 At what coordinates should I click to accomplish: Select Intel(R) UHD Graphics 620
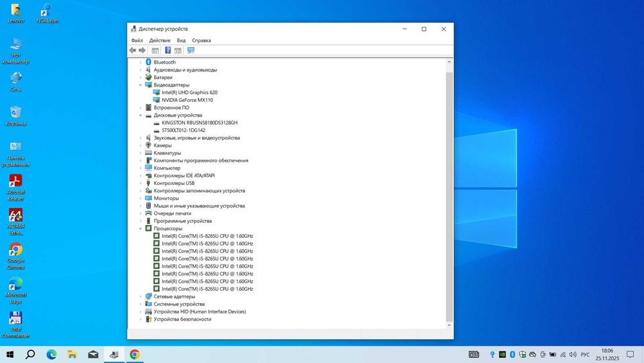[189, 92]
